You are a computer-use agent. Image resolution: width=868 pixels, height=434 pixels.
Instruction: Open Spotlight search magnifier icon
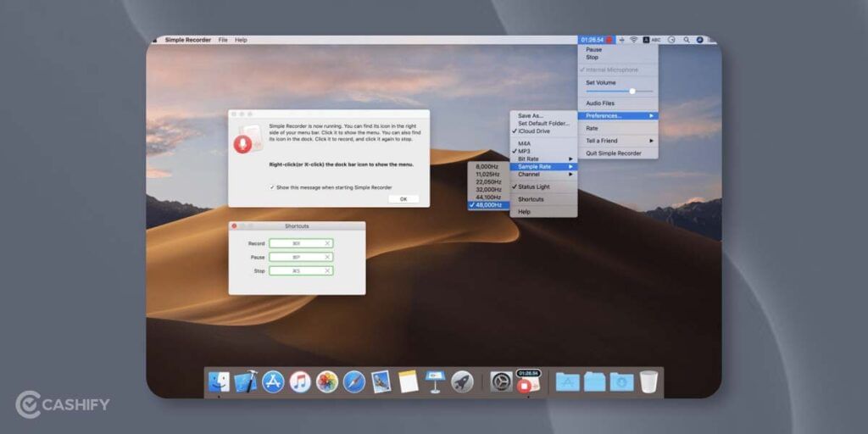click(x=687, y=40)
